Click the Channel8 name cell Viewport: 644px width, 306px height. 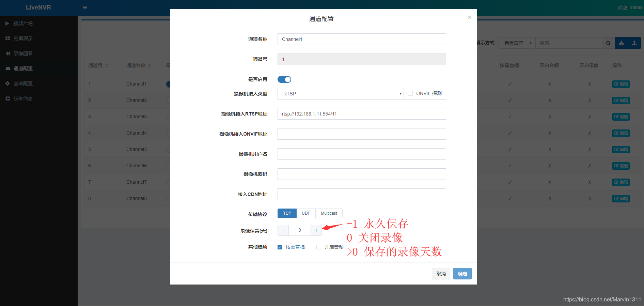pos(137,198)
